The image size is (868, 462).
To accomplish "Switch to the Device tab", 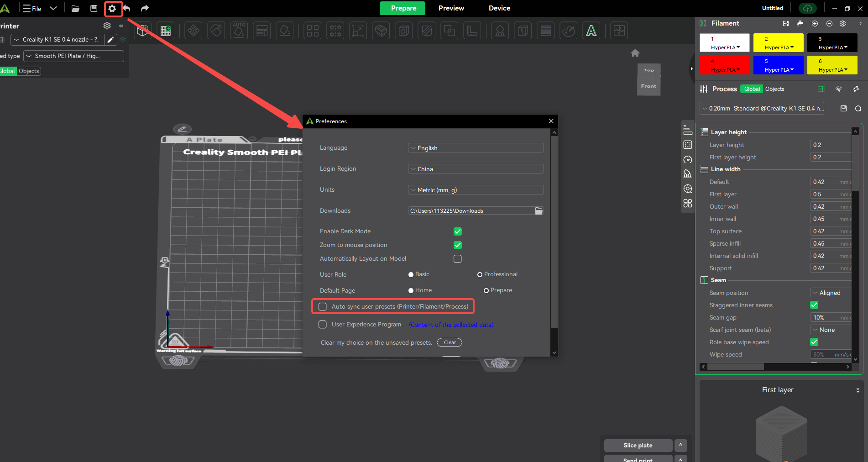I will 499,8.
